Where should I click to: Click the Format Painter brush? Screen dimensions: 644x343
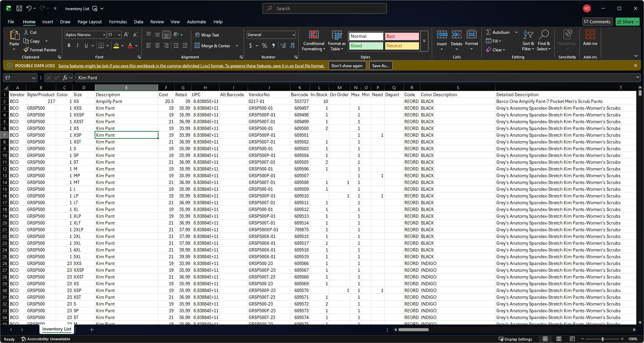pyautogui.click(x=26, y=50)
